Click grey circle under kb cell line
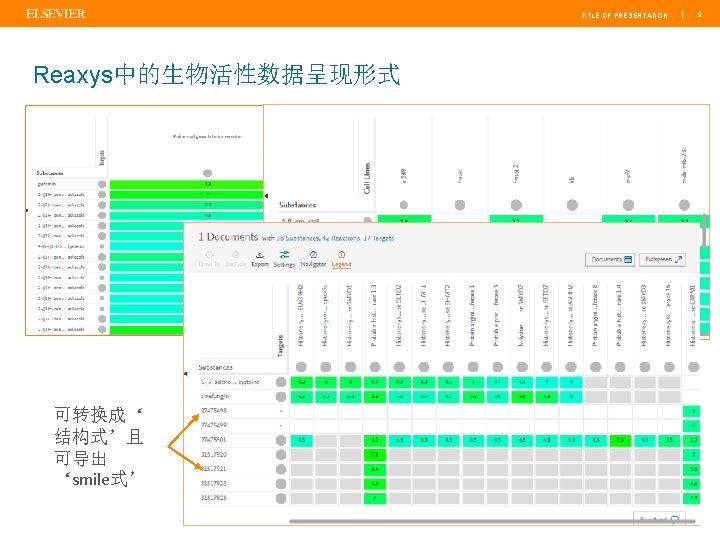The height and width of the screenshot is (540, 720). [x=572, y=205]
